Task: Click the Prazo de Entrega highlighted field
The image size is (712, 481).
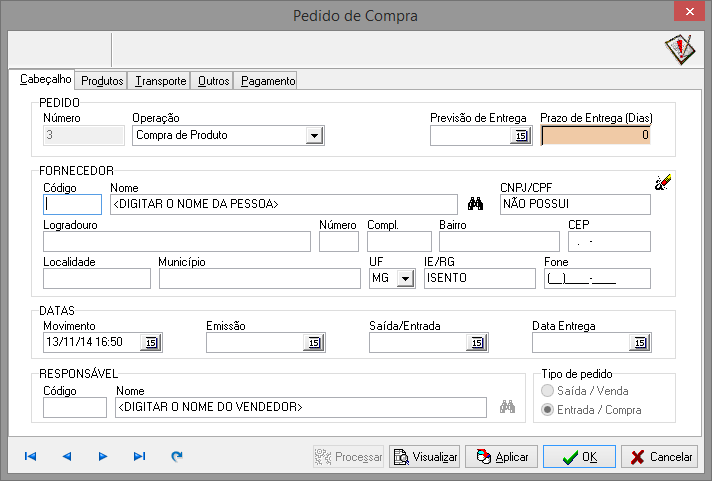Action: [595, 135]
